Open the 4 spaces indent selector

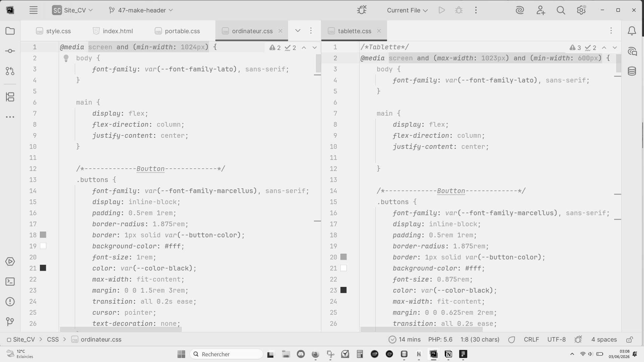(604, 340)
